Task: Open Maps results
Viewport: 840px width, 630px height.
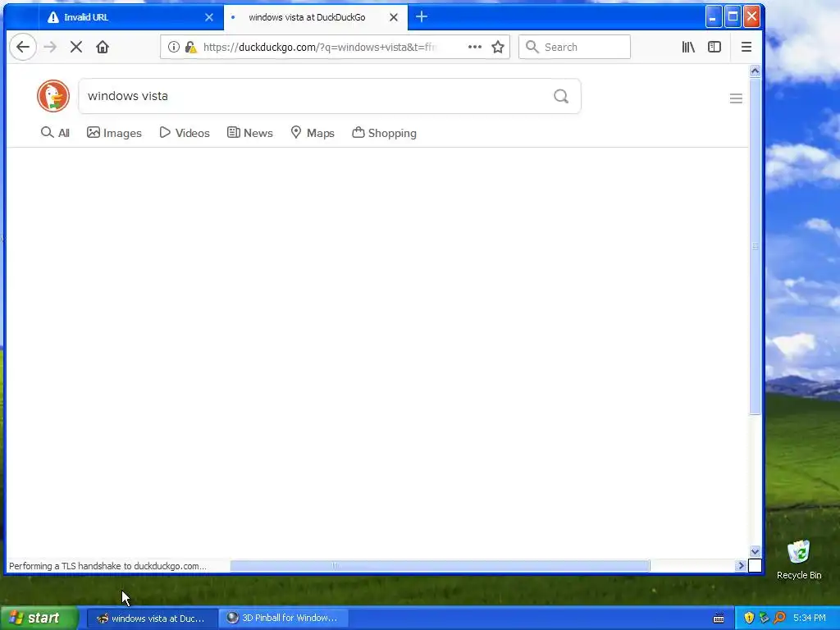Action: (x=313, y=133)
